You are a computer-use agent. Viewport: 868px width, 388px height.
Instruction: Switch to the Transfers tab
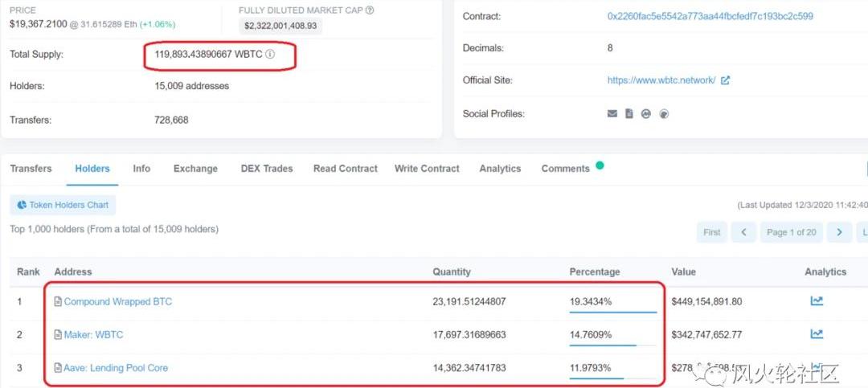(x=31, y=169)
